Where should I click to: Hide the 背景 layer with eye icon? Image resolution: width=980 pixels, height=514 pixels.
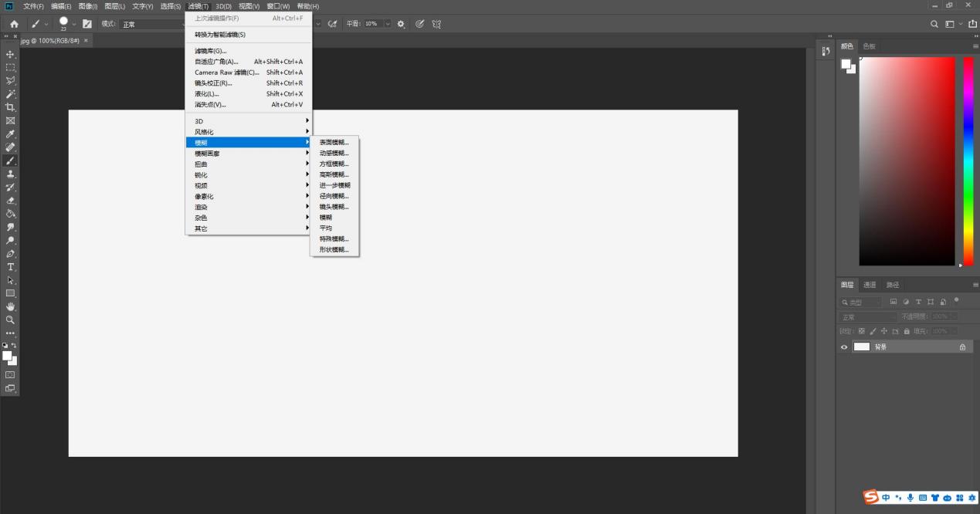pos(844,347)
